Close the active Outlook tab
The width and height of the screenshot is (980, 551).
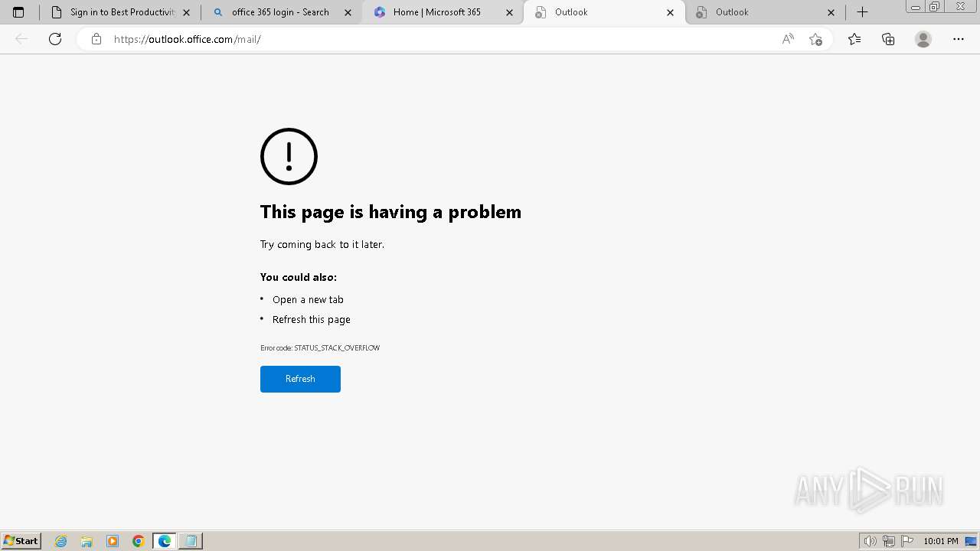click(x=671, y=12)
